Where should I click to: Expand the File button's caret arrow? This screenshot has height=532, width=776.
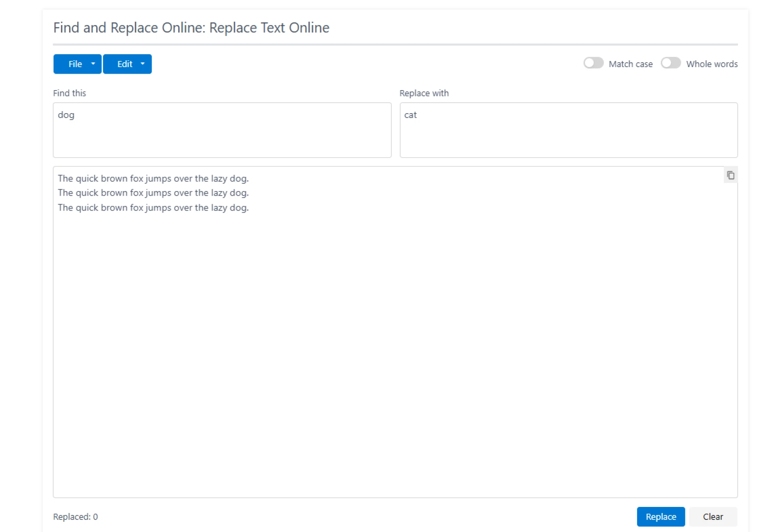tap(93, 63)
